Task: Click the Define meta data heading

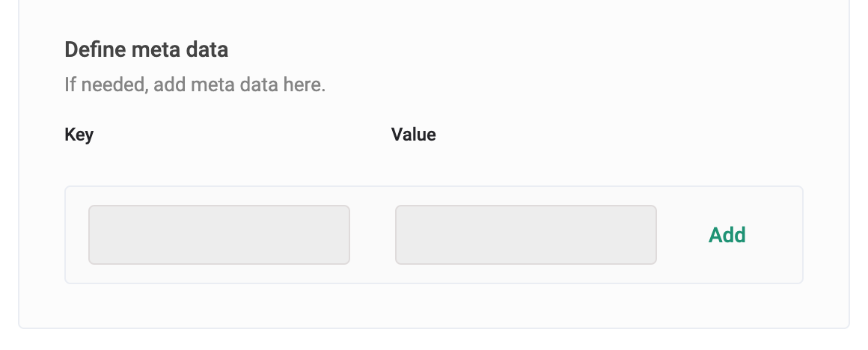Action: 147,50
